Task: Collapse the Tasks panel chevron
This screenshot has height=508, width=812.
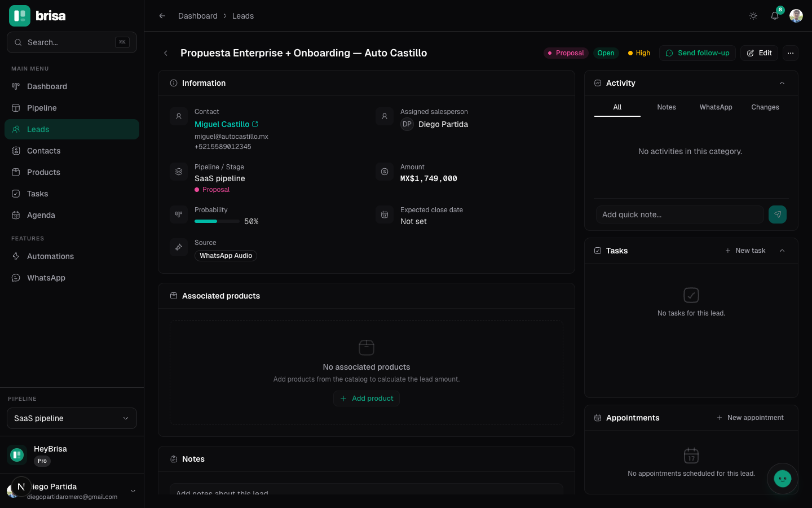Action: (x=782, y=251)
